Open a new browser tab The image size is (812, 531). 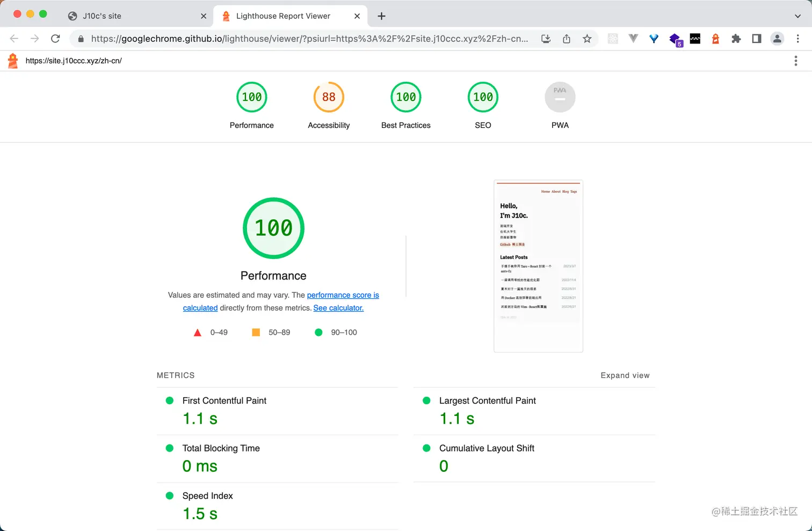381,16
